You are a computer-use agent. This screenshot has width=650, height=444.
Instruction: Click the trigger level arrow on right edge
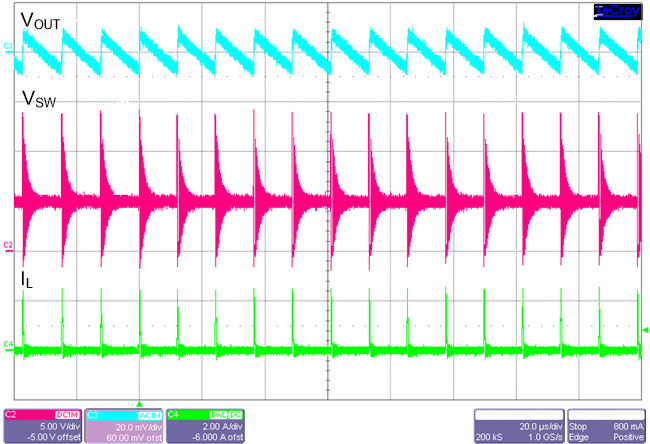coord(644,330)
